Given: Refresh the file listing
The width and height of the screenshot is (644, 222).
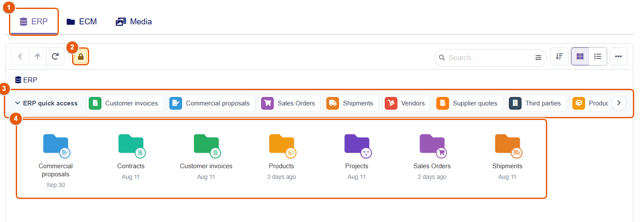Looking at the screenshot, I should (55, 56).
